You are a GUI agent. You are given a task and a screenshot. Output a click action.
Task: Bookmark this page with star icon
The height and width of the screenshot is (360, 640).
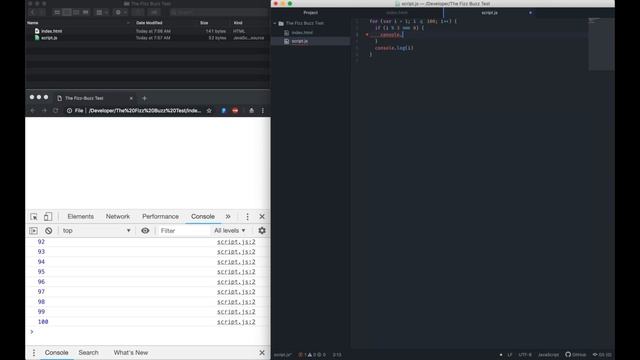(209, 111)
